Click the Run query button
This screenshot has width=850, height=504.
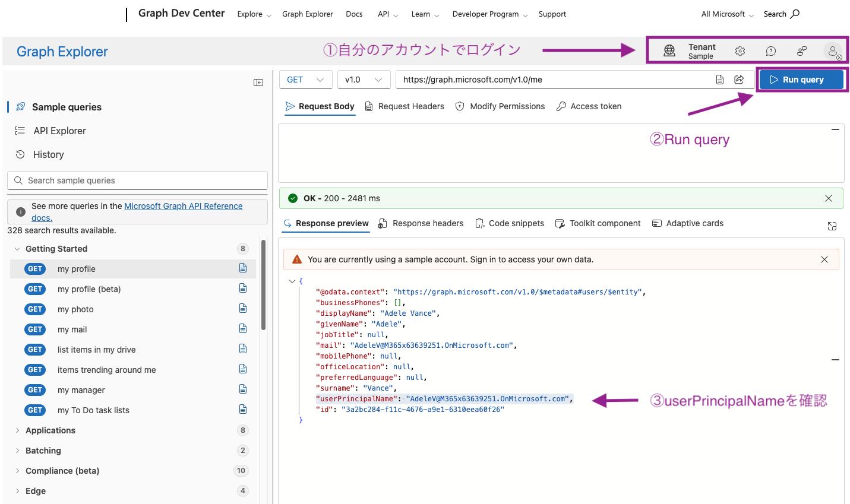(801, 80)
